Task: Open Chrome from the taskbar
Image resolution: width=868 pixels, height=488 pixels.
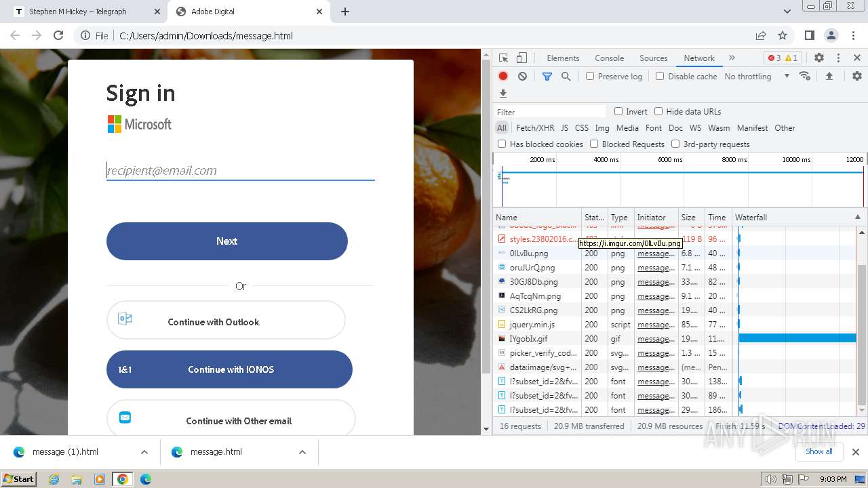Action: (x=122, y=479)
